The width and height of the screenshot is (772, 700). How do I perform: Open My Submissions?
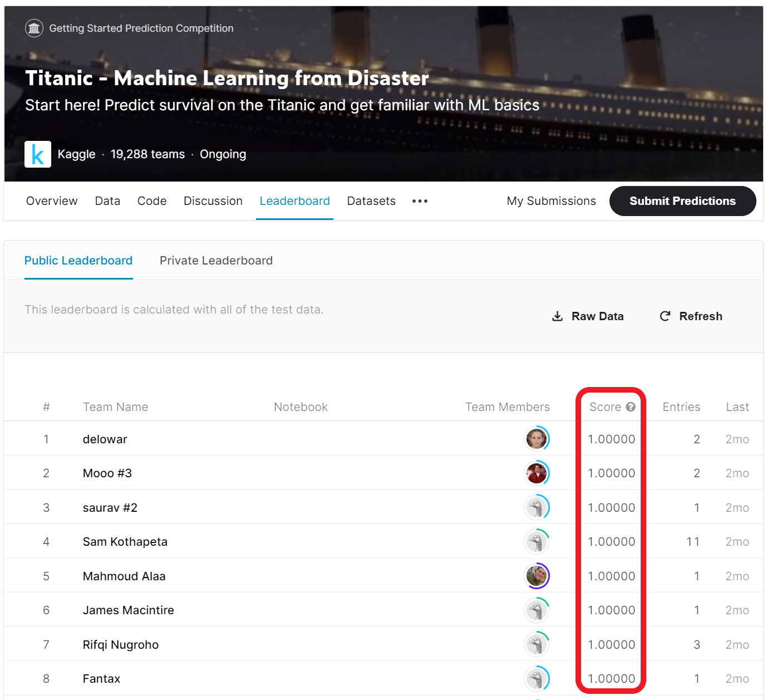tap(551, 201)
